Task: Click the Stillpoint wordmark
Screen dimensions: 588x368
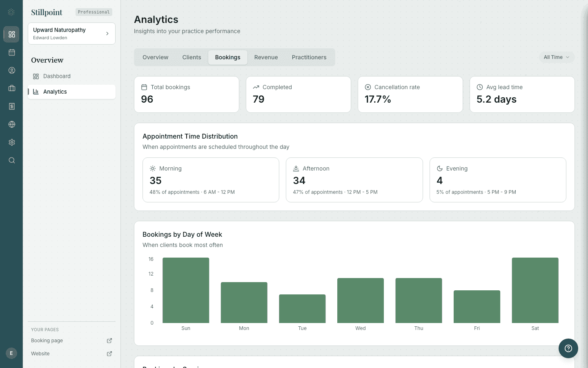Action: click(47, 12)
